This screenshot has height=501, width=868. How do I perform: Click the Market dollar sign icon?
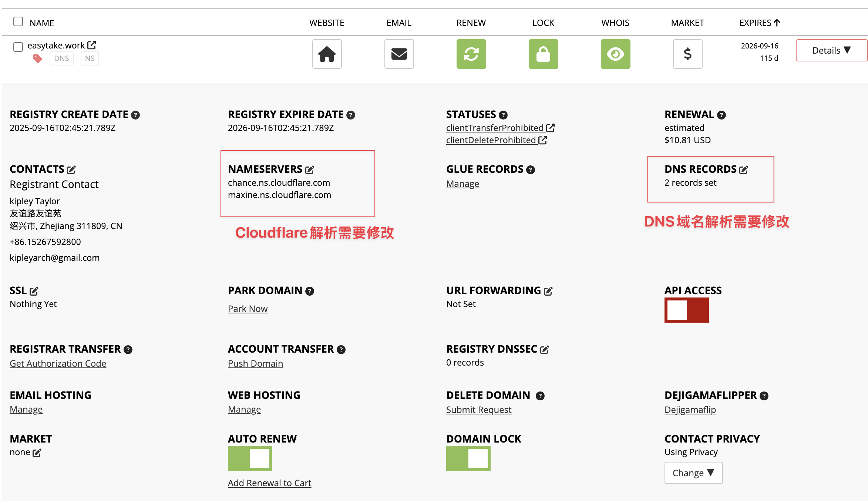pos(687,54)
